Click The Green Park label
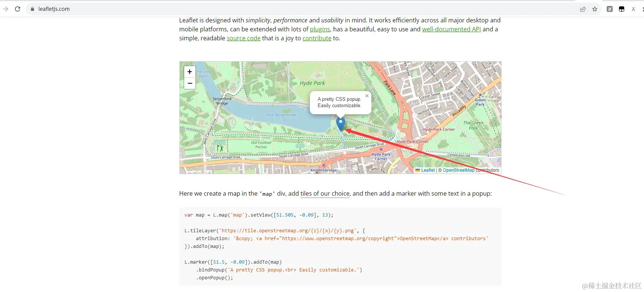 [473, 125]
